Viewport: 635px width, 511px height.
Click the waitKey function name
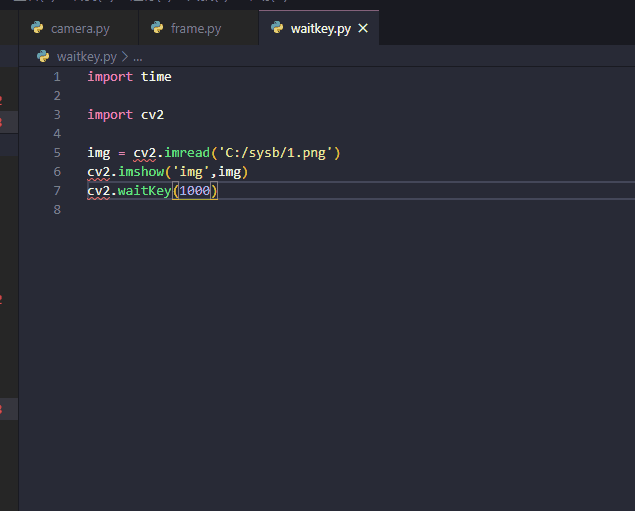point(145,191)
